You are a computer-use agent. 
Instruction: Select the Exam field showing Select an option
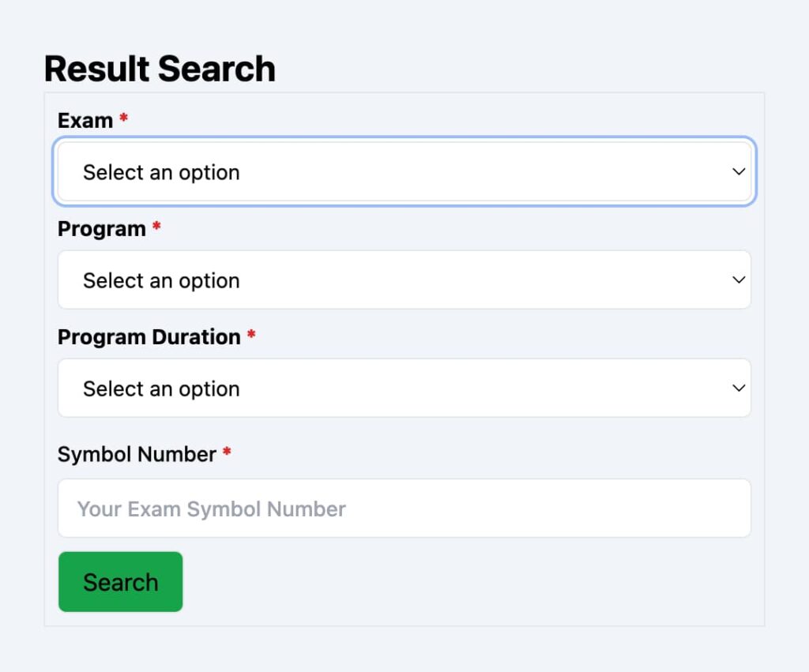(x=404, y=171)
